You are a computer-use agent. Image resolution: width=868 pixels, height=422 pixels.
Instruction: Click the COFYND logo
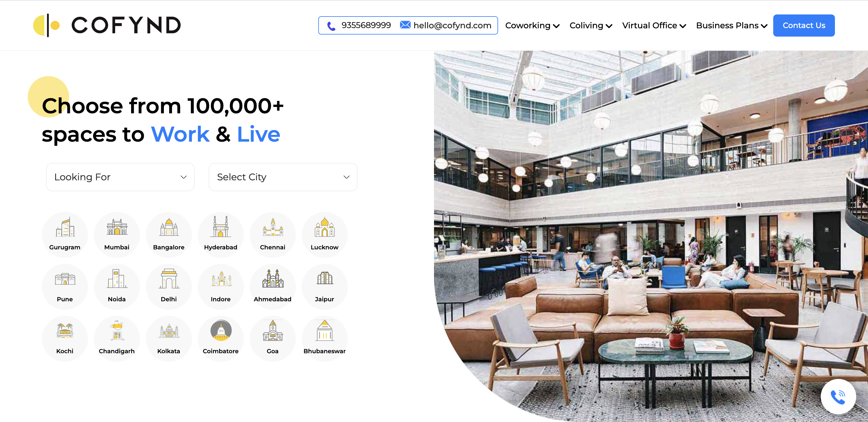[107, 25]
